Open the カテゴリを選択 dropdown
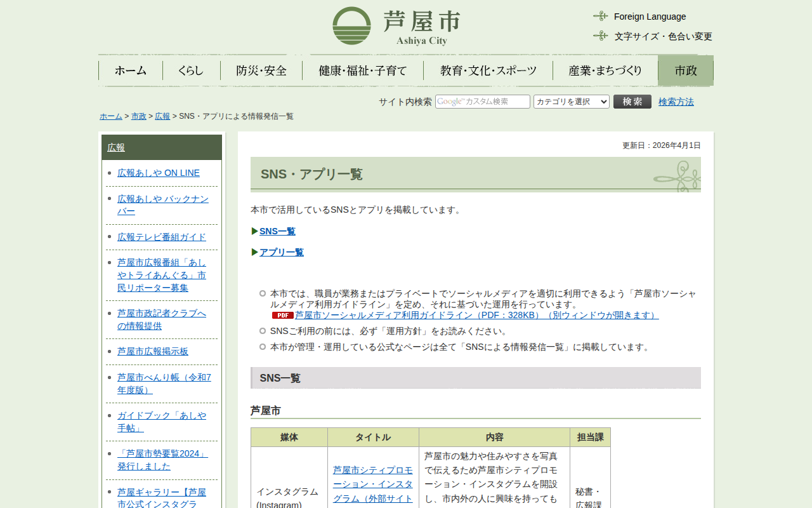This screenshot has height=508, width=812. click(571, 102)
